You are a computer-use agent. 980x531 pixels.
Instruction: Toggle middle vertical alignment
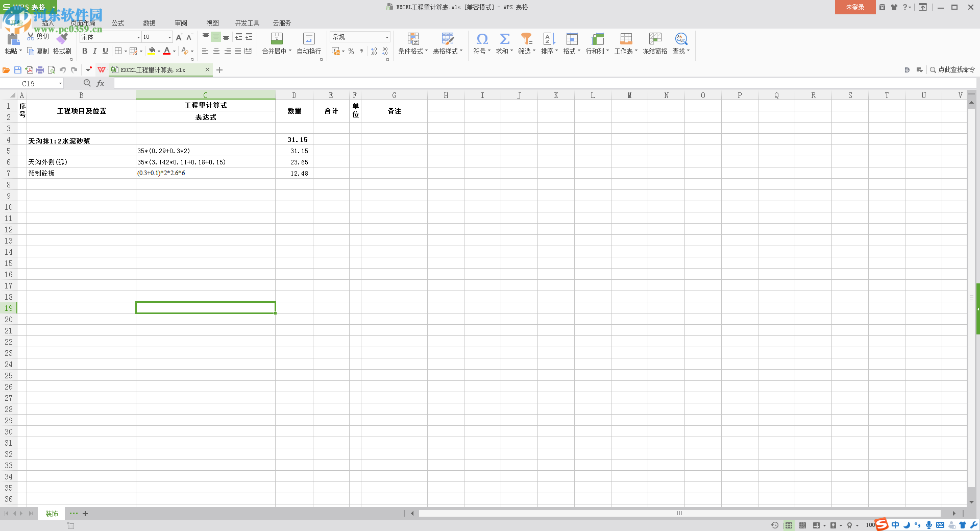point(216,37)
